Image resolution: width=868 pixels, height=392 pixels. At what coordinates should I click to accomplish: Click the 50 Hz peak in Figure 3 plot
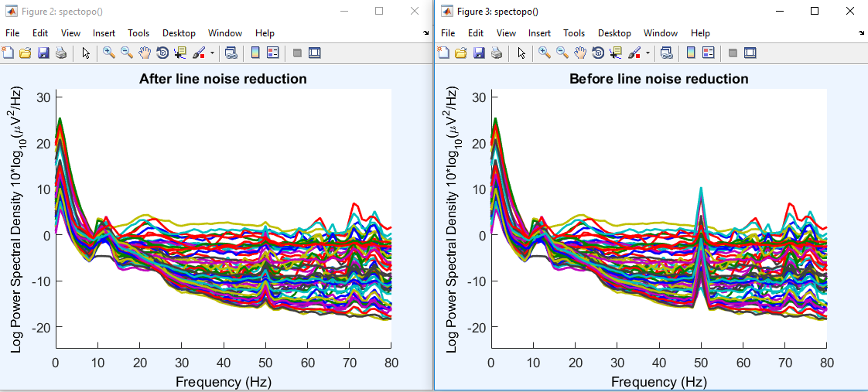click(x=700, y=189)
